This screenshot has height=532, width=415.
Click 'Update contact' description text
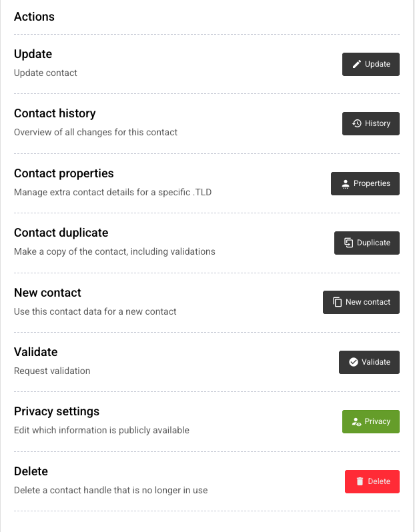45,73
